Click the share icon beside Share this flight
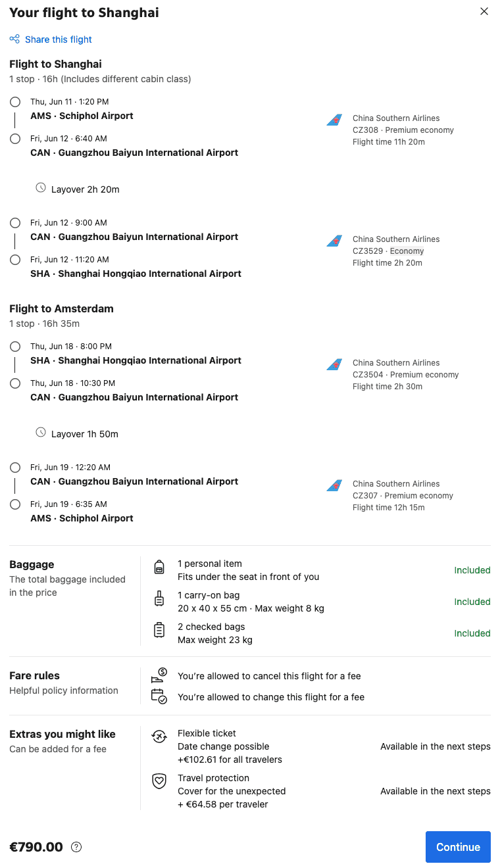Screen dimensions: 500x868 (x=14, y=39)
